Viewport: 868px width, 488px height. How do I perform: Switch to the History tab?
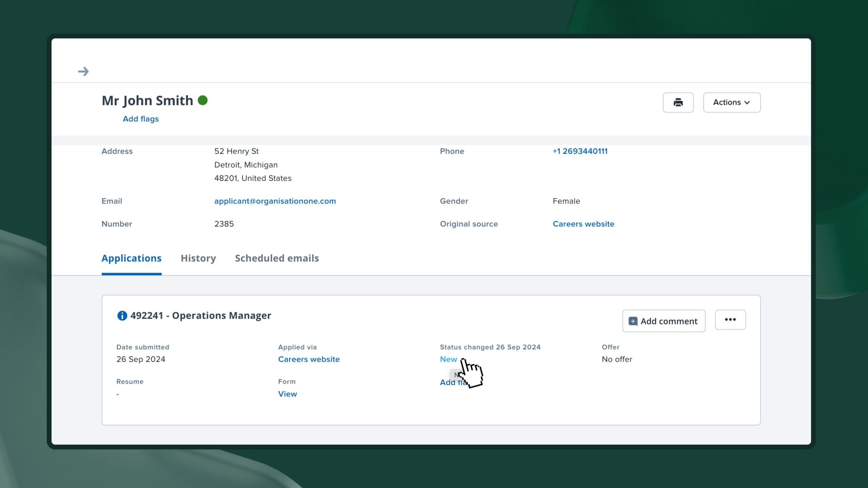pyautogui.click(x=198, y=258)
